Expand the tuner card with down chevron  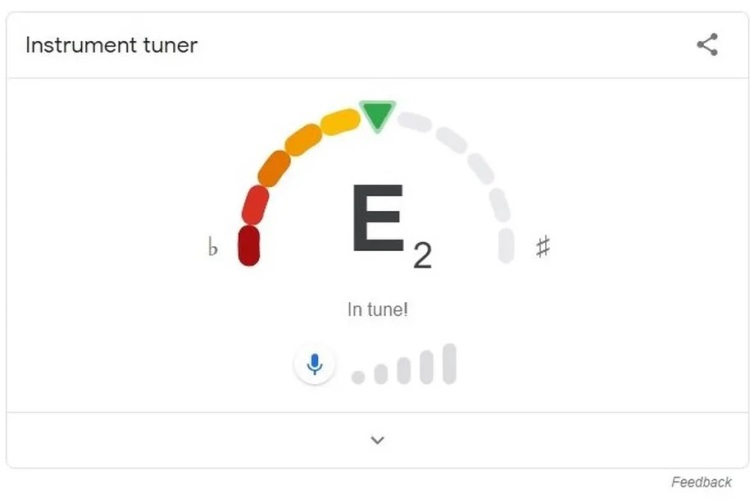point(377,440)
